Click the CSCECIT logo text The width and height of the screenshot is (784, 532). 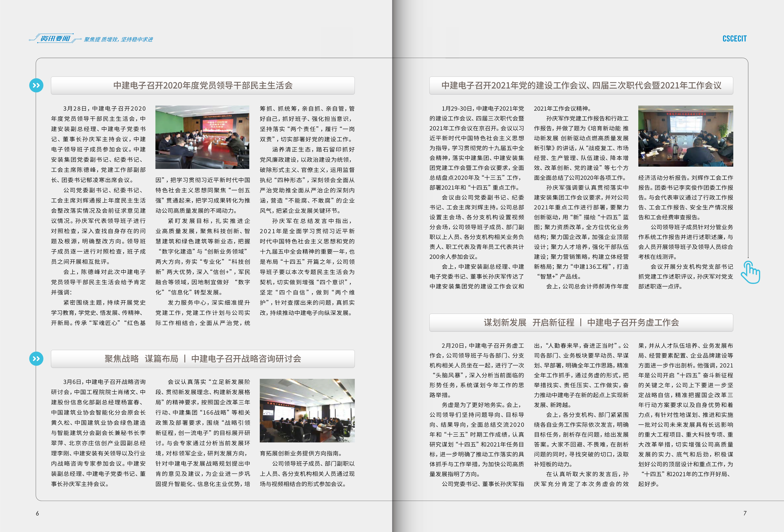point(734,39)
